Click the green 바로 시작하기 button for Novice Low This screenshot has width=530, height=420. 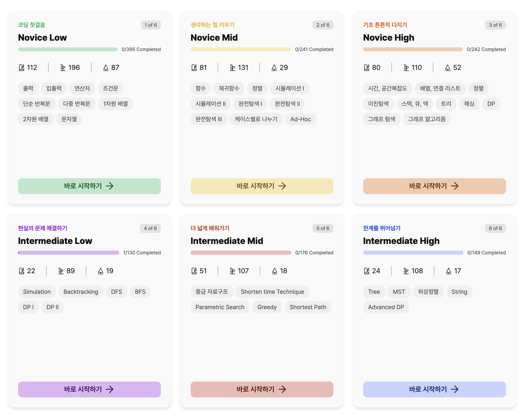click(x=89, y=186)
